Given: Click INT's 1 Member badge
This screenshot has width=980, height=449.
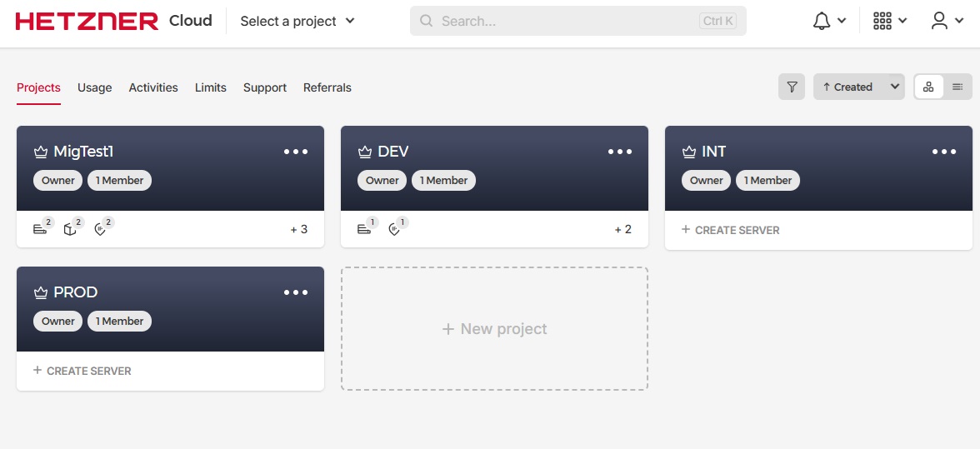Looking at the screenshot, I should (x=767, y=181).
